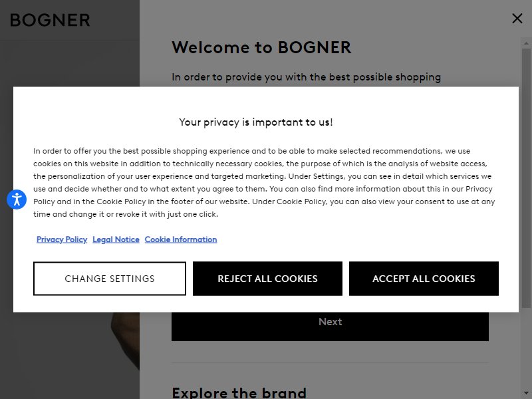The width and height of the screenshot is (532, 399).
Task: Accept all cookies
Action: pyautogui.click(x=424, y=279)
